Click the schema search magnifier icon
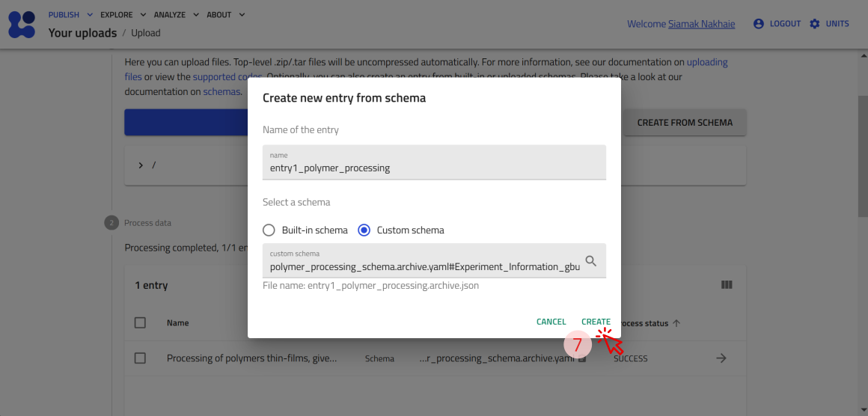Screen dimensions: 868x416 [590, 261]
